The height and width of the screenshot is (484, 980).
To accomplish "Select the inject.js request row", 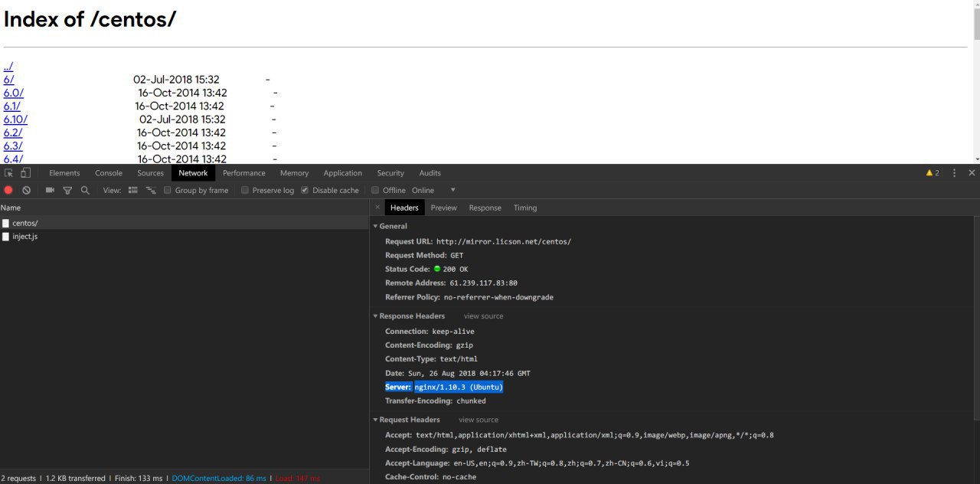I will point(185,237).
